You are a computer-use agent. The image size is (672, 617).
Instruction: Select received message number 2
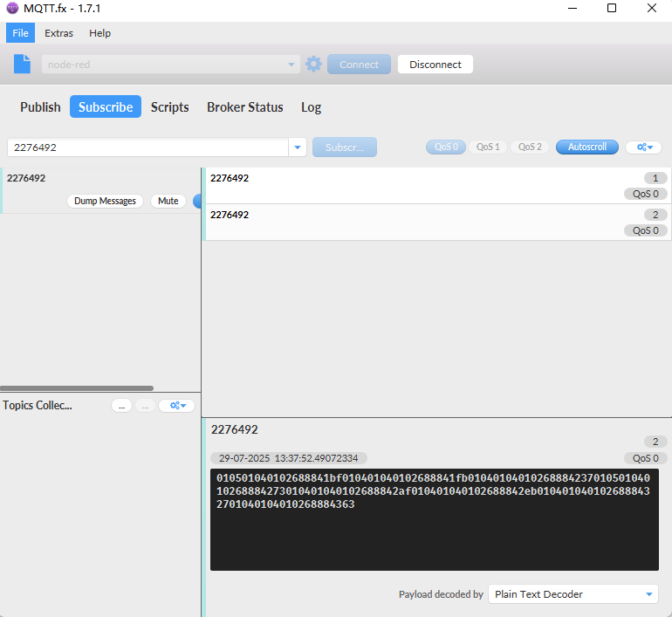pos(436,223)
